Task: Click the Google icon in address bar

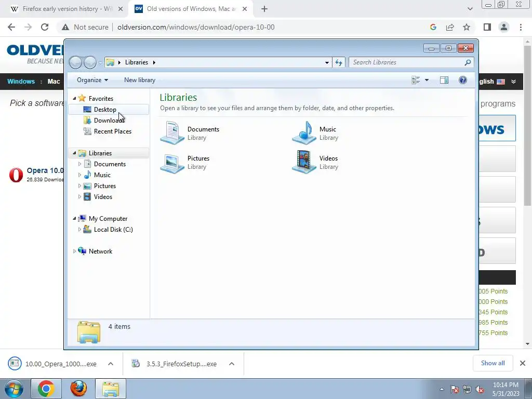Action: point(433,27)
